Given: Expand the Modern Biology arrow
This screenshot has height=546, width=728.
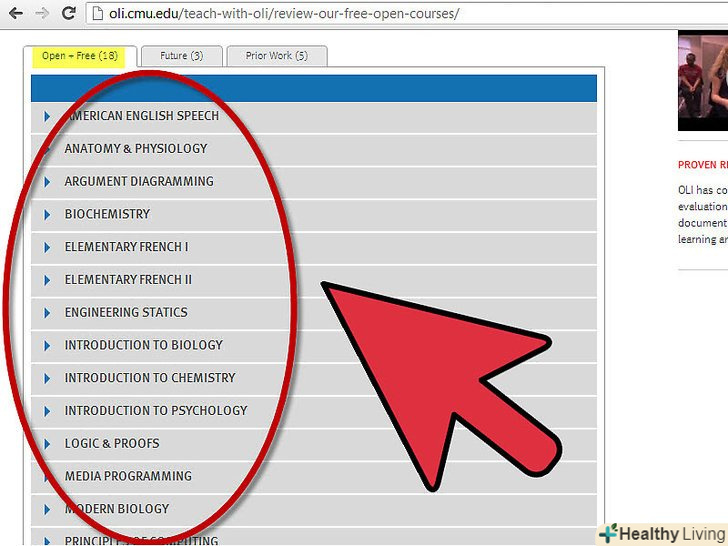Looking at the screenshot, I should point(47,509).
